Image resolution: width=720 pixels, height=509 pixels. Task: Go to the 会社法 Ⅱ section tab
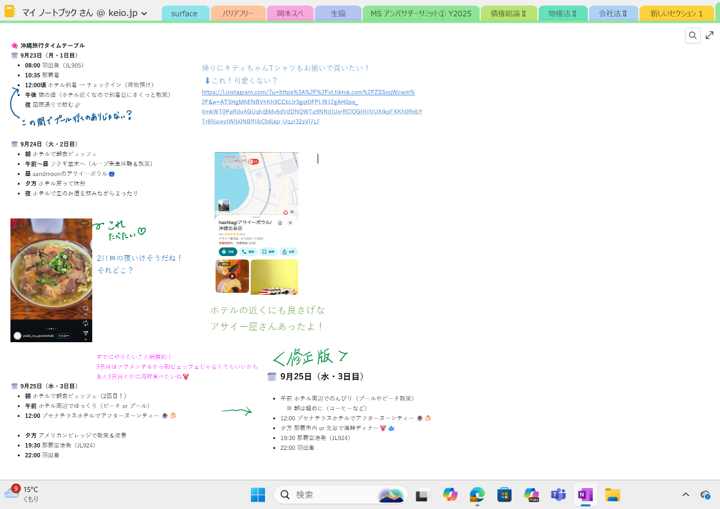pos(613,14)
